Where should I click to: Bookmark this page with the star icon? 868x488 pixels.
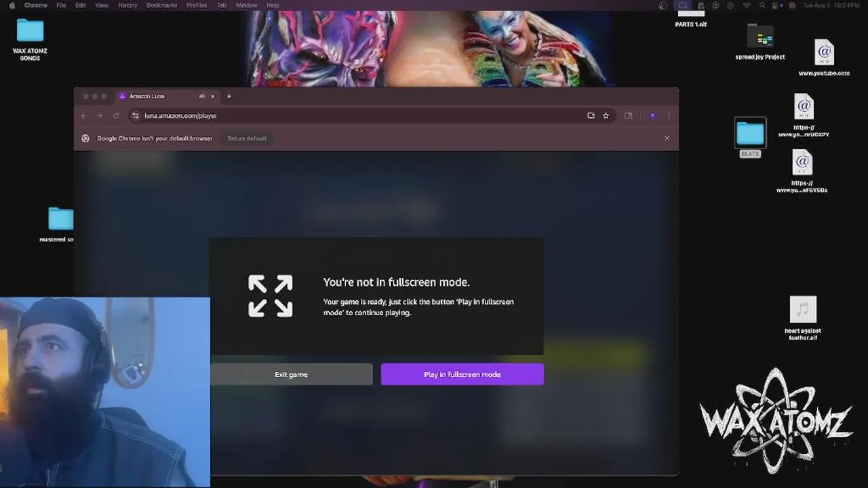tap(606, 116)
